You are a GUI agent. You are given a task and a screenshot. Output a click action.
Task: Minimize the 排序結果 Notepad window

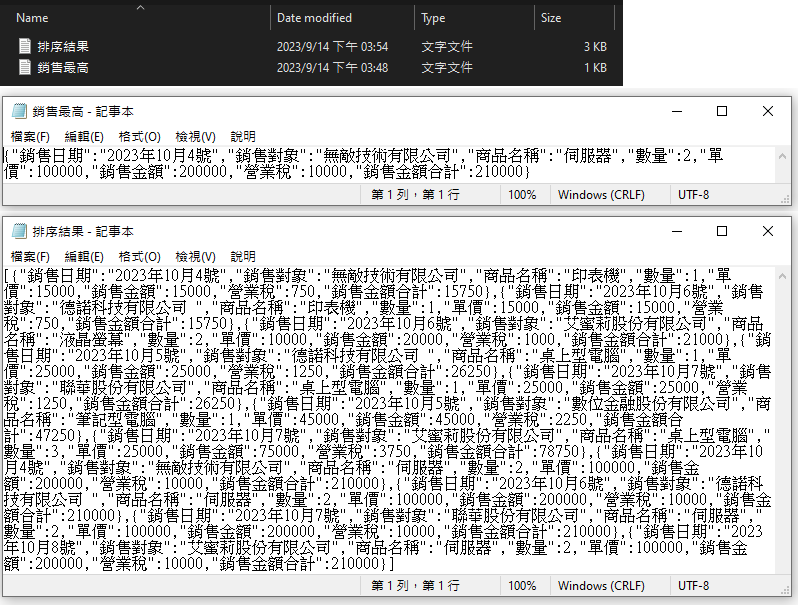tap(677, 232)
